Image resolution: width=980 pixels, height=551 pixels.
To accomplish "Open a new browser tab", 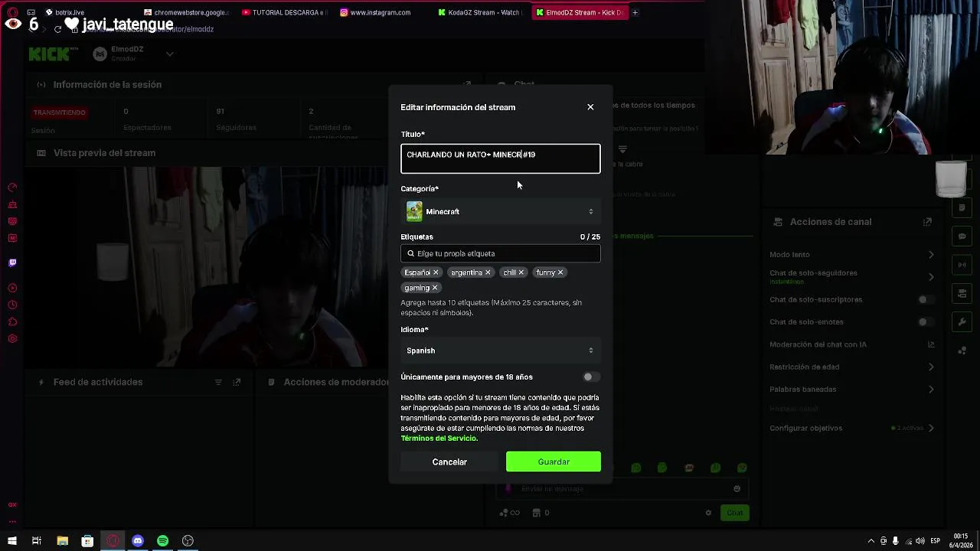I will pyautogui.click(x=635, y=12).
